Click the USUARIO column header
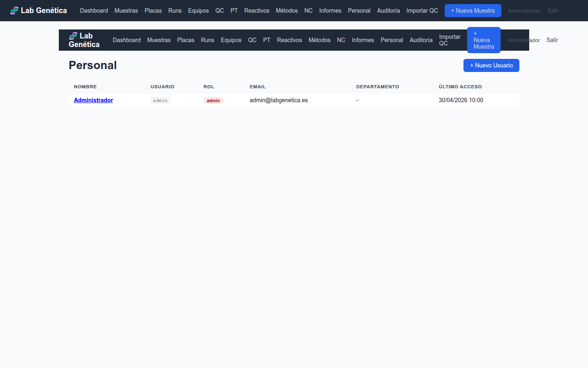This screenshot has width=588, height=368. (x=163, y=87)
